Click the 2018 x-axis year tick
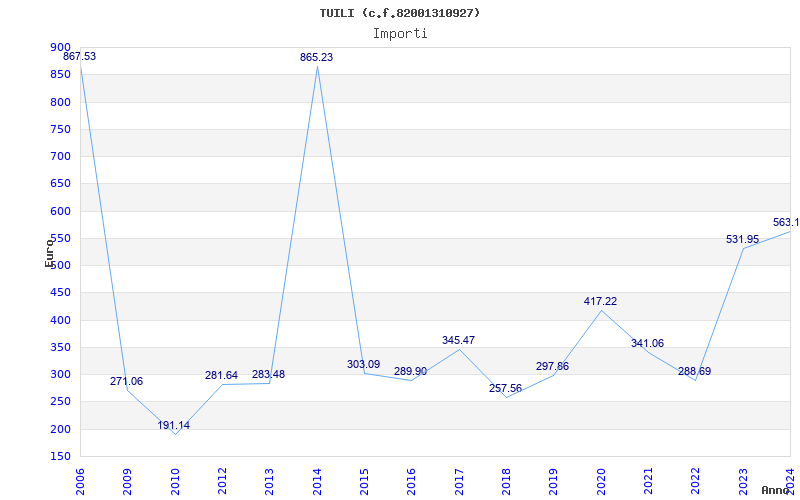The image size is (800, 500). [x=506, y=481]
